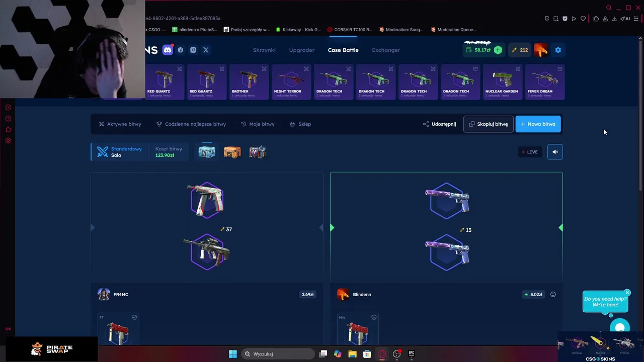Click the browser address bar
The image size is (644, 362).
coord(342,19)
